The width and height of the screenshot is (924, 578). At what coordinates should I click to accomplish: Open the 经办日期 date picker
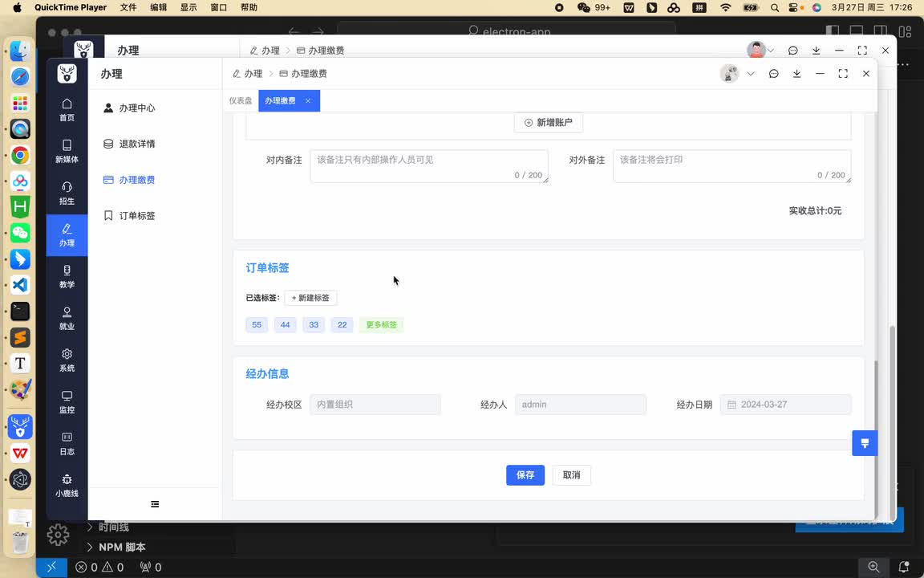785,405
